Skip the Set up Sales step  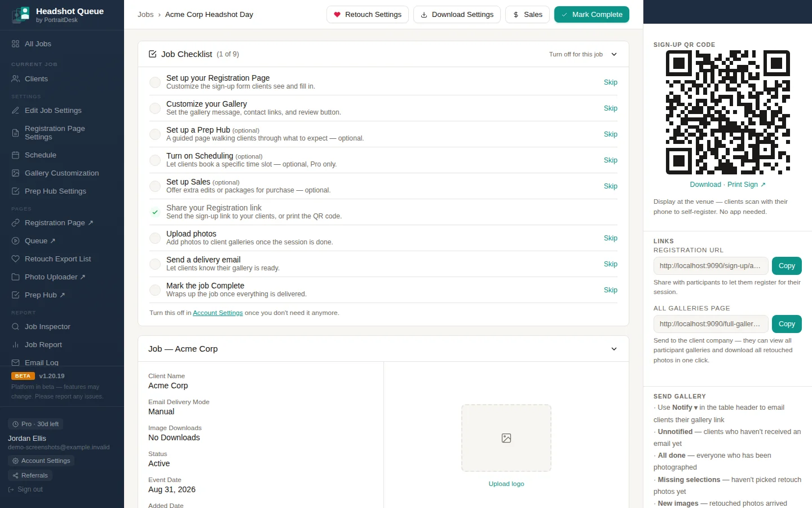(611, 186)
